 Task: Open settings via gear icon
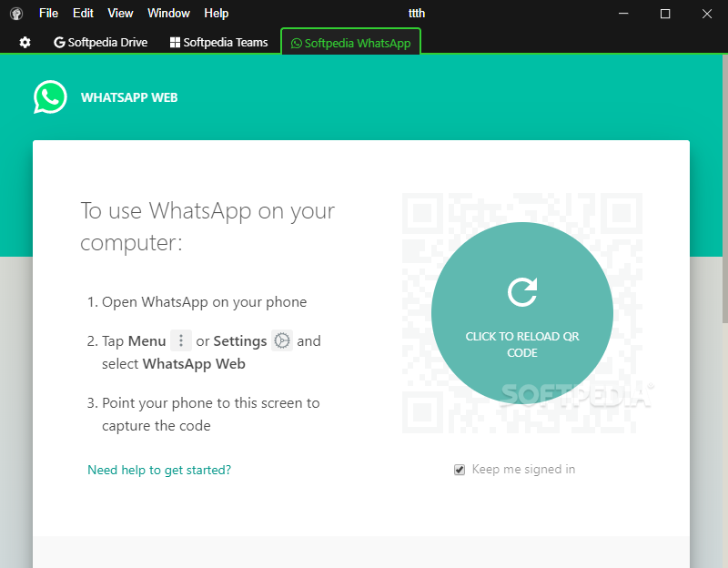25,42
